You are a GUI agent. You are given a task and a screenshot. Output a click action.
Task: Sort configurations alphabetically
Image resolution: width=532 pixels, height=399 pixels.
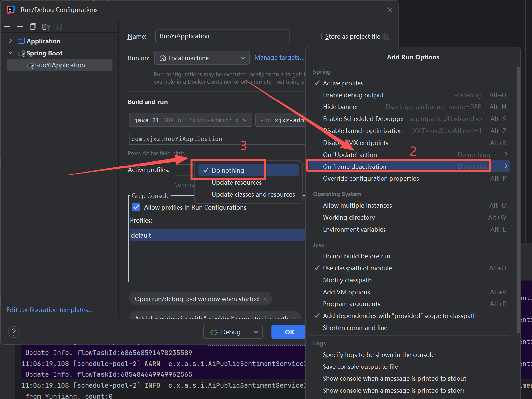coord(59,27)
